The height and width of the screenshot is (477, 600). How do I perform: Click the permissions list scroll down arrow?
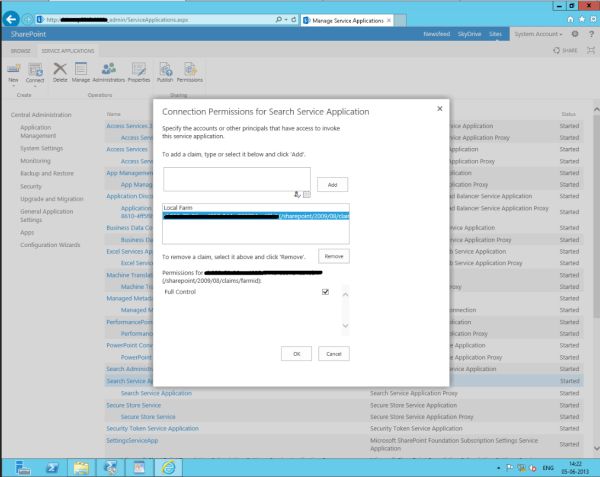click(345, 326)
